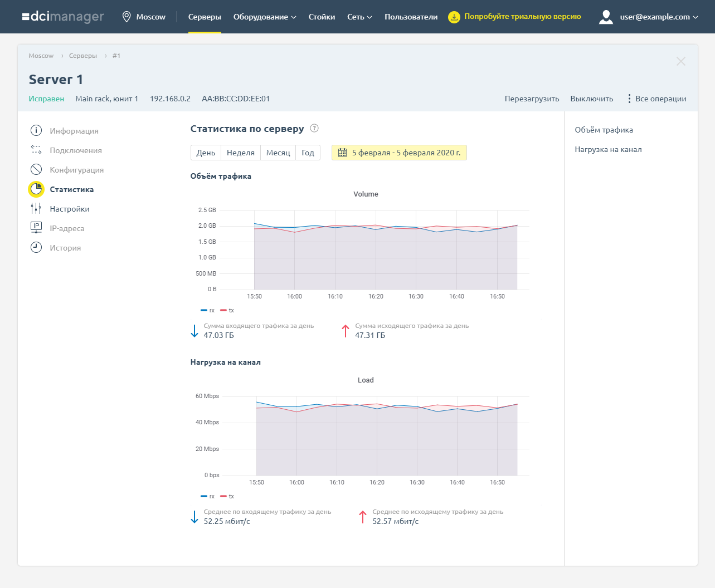
Task: Select the highlighted Статистика pie icon
Action: coord(36,189)
